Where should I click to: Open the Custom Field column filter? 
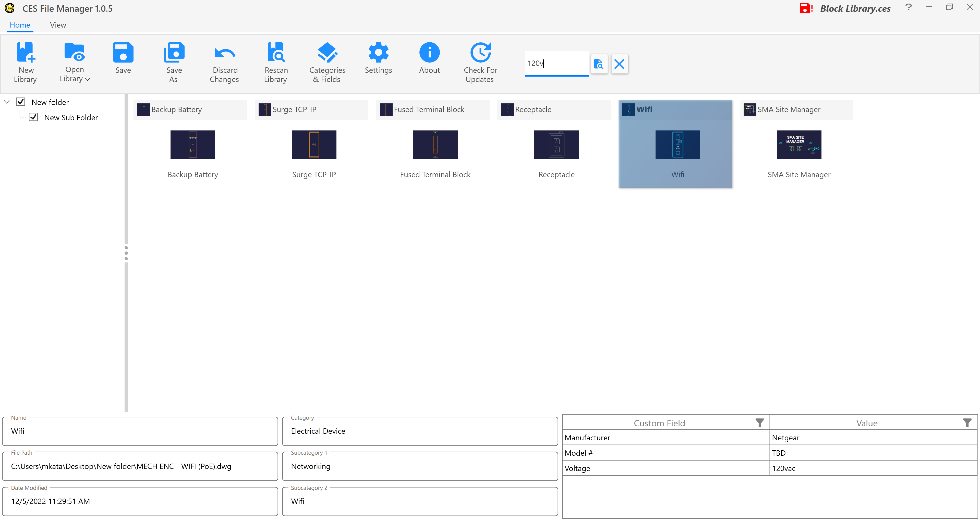pos(759,423)
